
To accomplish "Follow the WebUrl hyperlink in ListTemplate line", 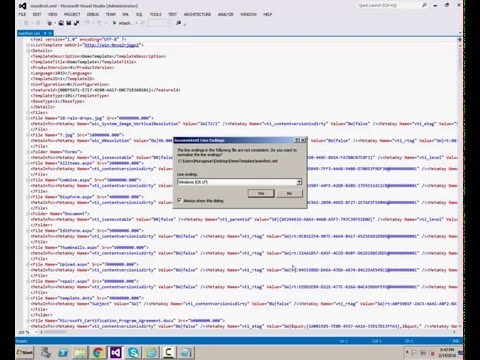I will pyautogui.click(x=111, y=45).
